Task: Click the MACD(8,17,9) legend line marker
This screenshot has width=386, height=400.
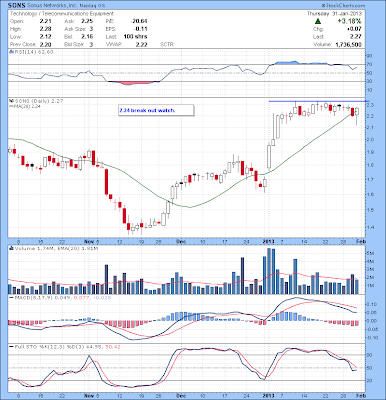Action: tap(11, 297)
